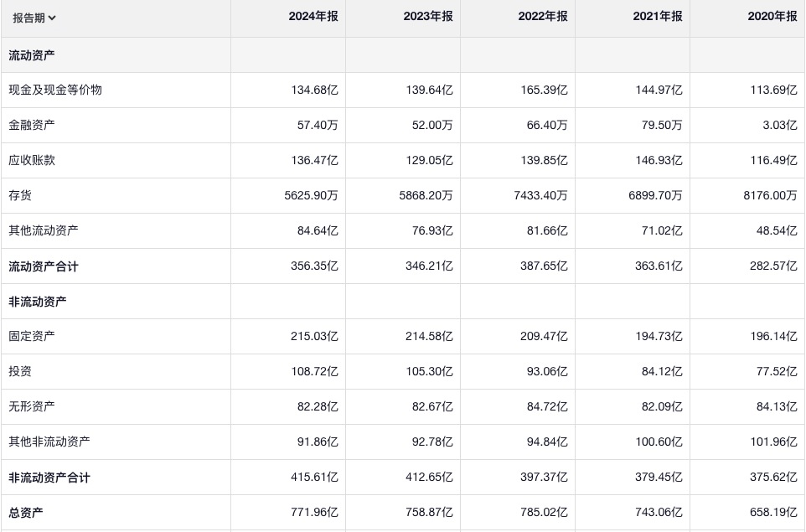806x532 pixels.
Task: Click the 应收账款 row label
Action: click(32, 160)
